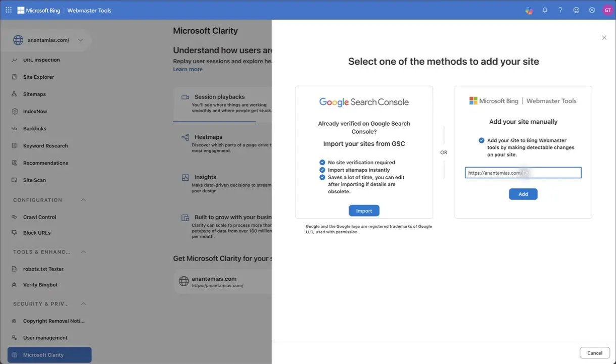Image resolution: width=616 pixels, height=364 pixels.
Task: Open Recommendations label in sidebar
Action: tap(45, 163)
